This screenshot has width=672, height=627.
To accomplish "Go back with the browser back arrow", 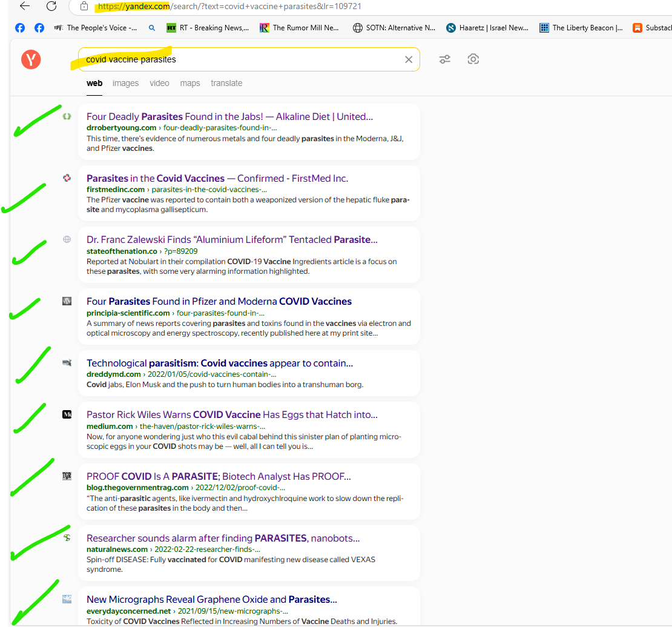I will tap(25, 6).
